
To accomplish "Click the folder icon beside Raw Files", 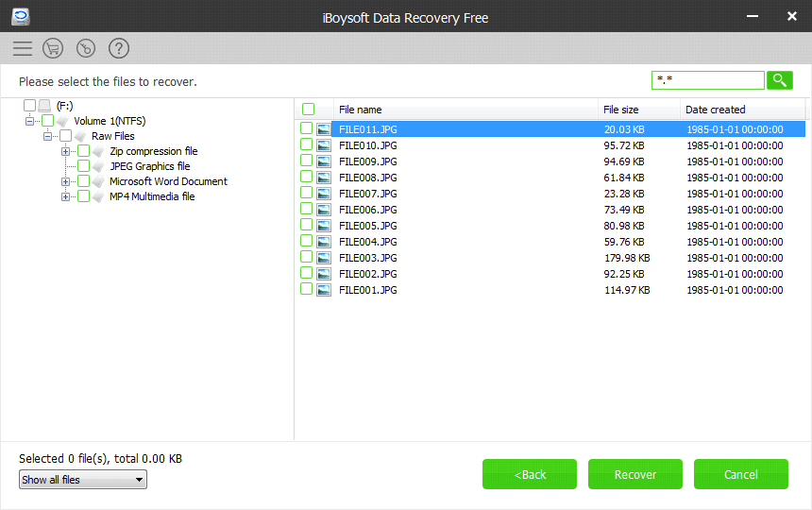I will coord(80,136).
